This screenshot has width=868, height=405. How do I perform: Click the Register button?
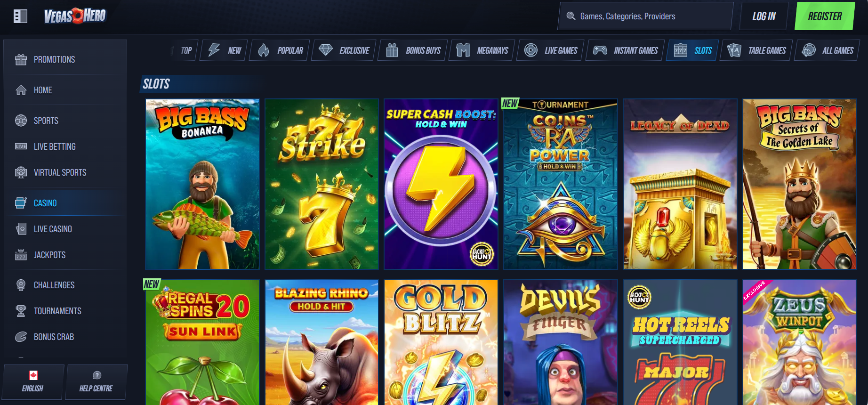pyautogui.click(x=825, y=16)
